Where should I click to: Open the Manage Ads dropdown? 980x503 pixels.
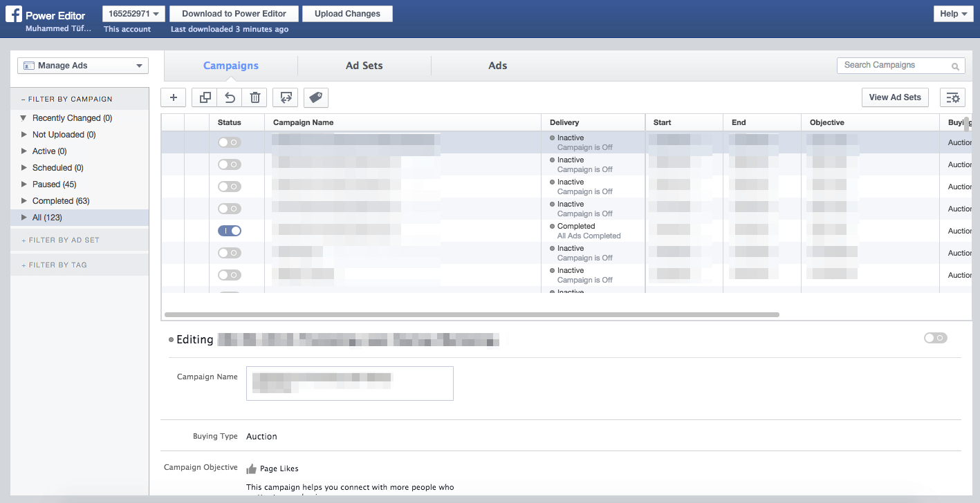83,66
